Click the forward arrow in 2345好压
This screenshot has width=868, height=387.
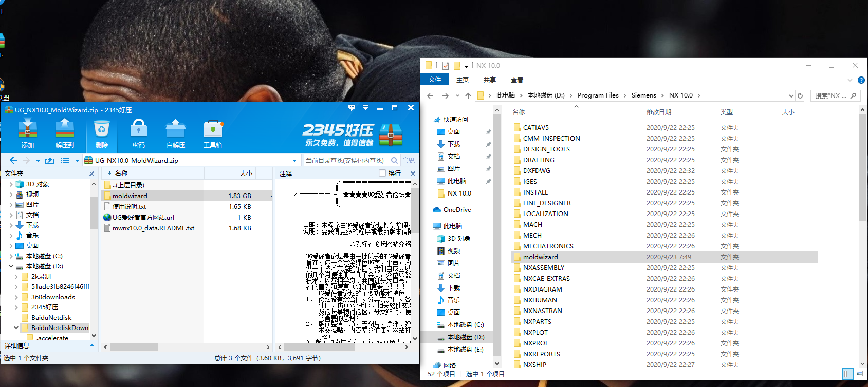pos(26,160)
